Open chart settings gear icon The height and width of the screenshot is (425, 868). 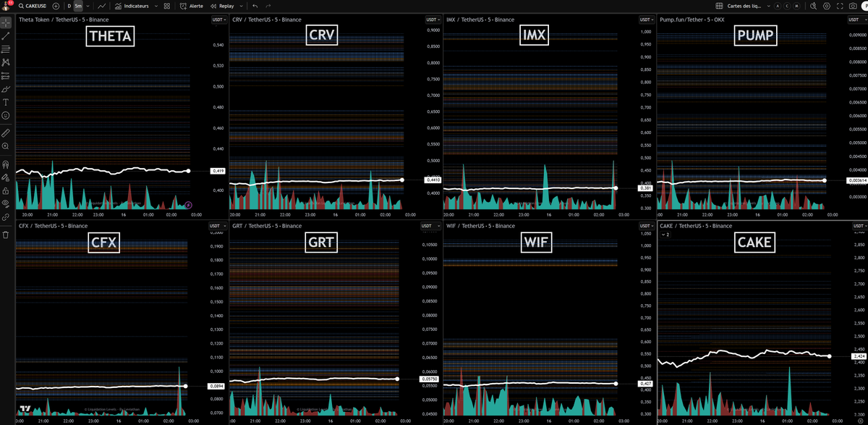tap(827, 6)
